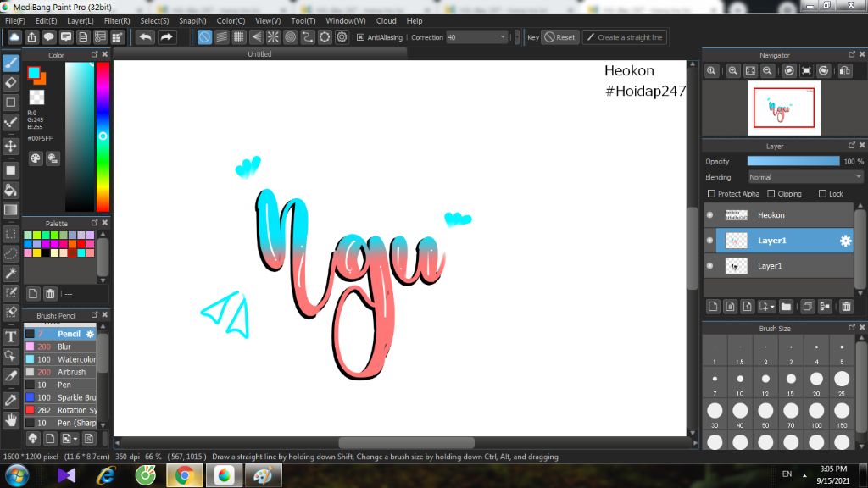Select the Watercolor brush
This screenshot has width=868, height=488.
pyautogui.click(x=60, y=359)
